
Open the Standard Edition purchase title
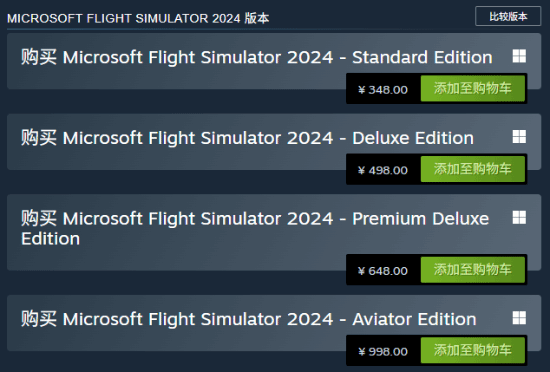[x=257, y=57]
